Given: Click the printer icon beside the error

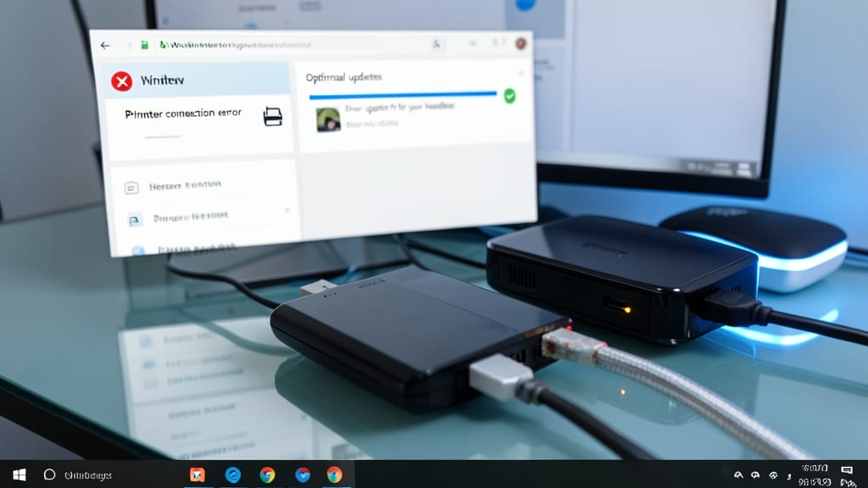Looking at the screenshot, I should coord(272,116).
